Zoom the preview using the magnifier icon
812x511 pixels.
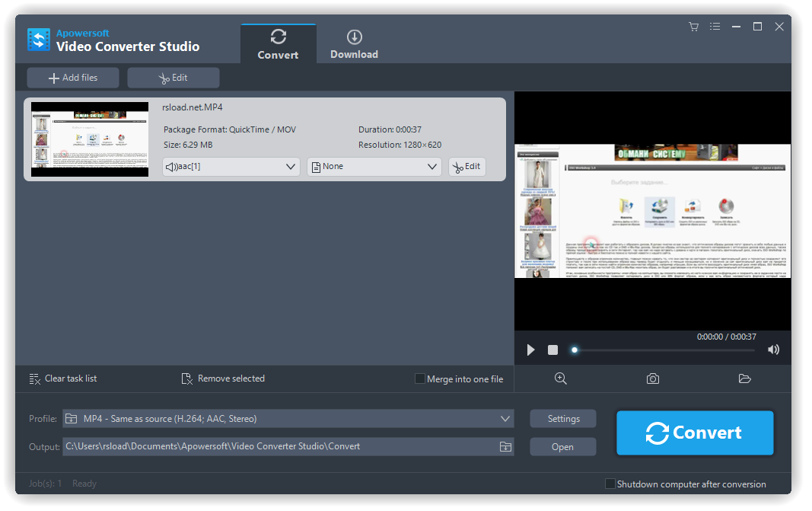pos(561,378)
